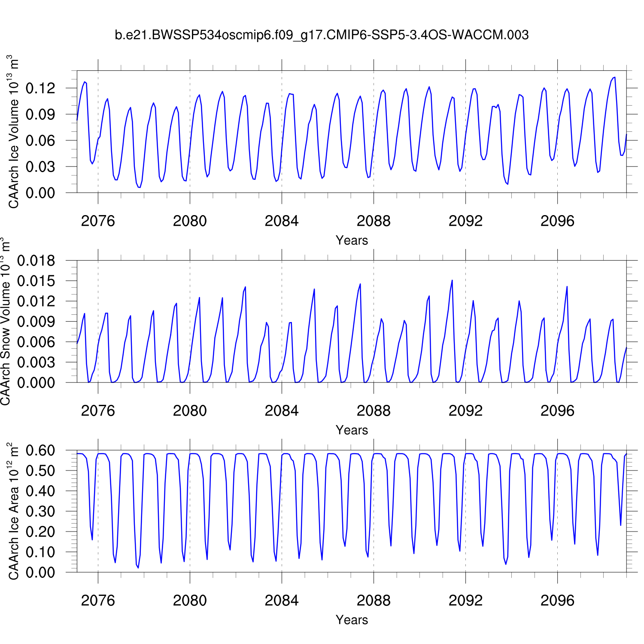Select the 2088 tick label on the snow volume plot
This screenshot has height=644, width=644.
pos(374,411)
